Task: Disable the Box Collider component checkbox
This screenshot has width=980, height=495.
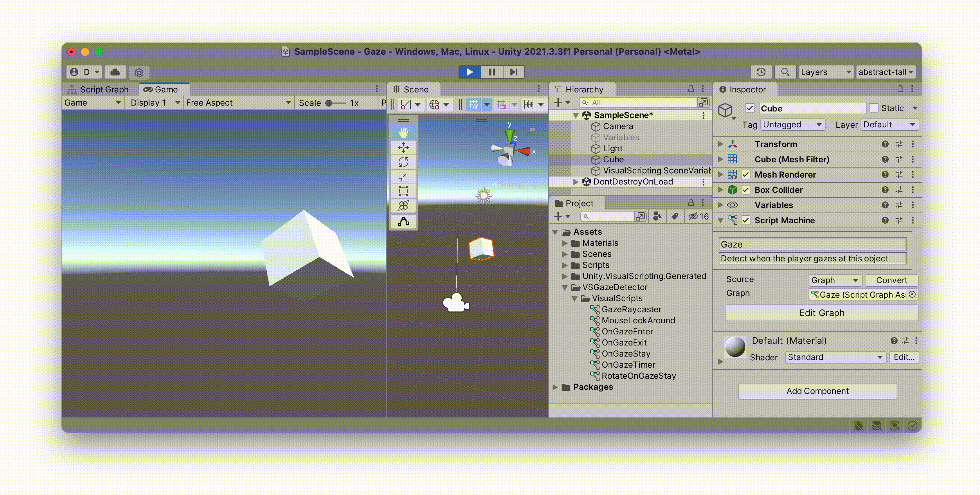Action: tap(746, 190)
